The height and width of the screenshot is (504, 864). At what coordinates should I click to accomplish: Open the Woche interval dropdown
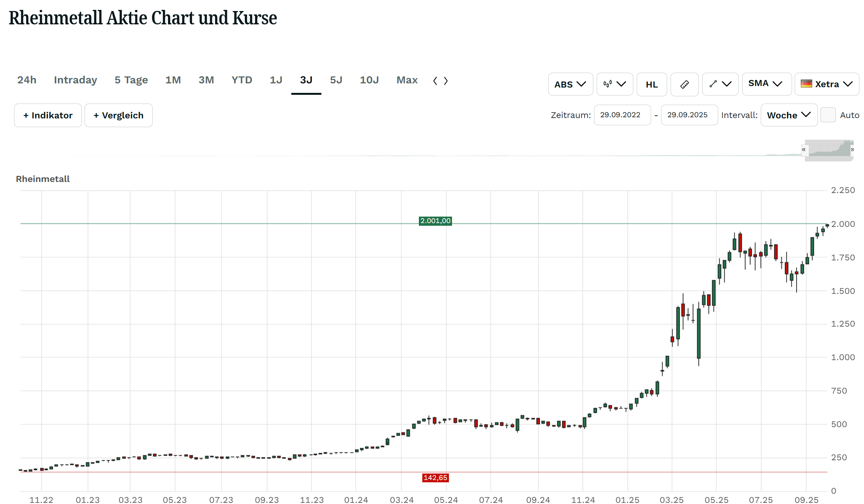coord(789,115)
